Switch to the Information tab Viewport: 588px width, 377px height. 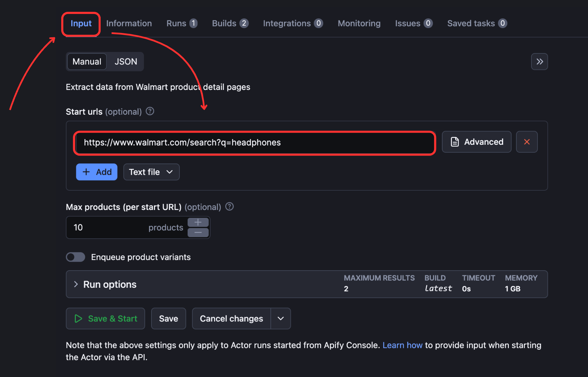(129, 23)
